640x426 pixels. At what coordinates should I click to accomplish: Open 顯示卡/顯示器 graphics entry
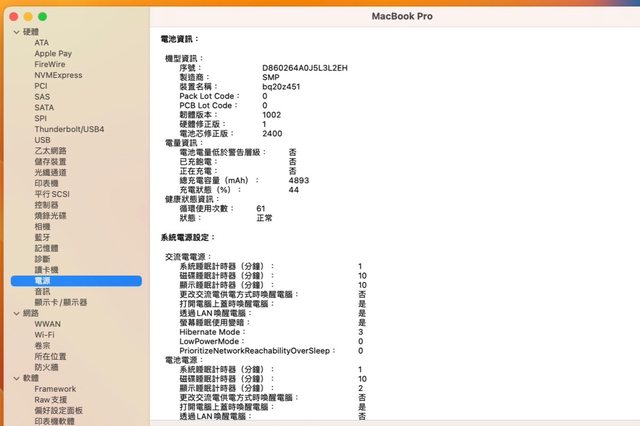pos(61,302)
